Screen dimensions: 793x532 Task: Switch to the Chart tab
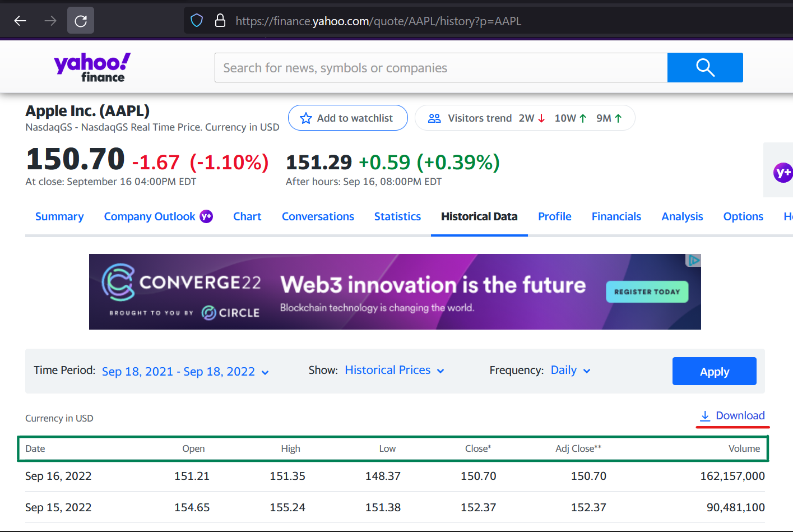pos(247,216)
